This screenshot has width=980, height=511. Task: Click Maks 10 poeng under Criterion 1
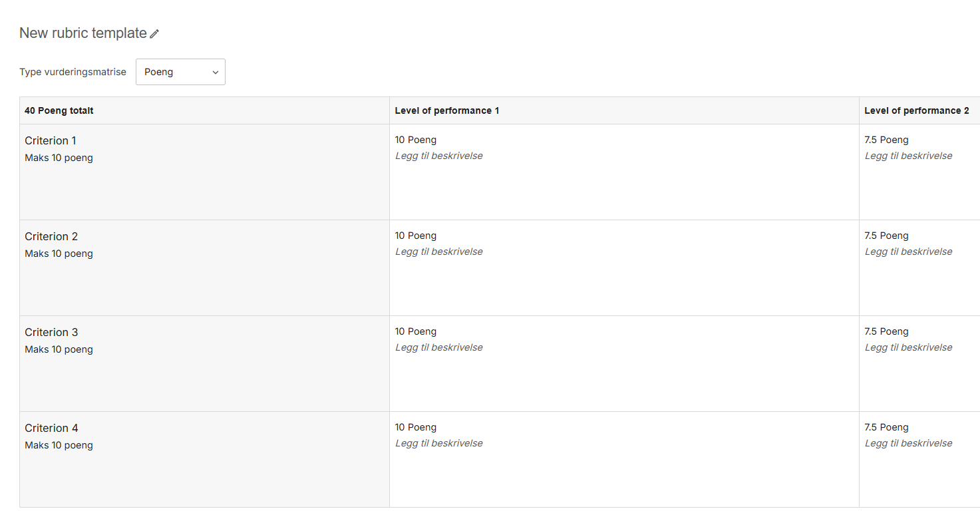pos(59,158)
